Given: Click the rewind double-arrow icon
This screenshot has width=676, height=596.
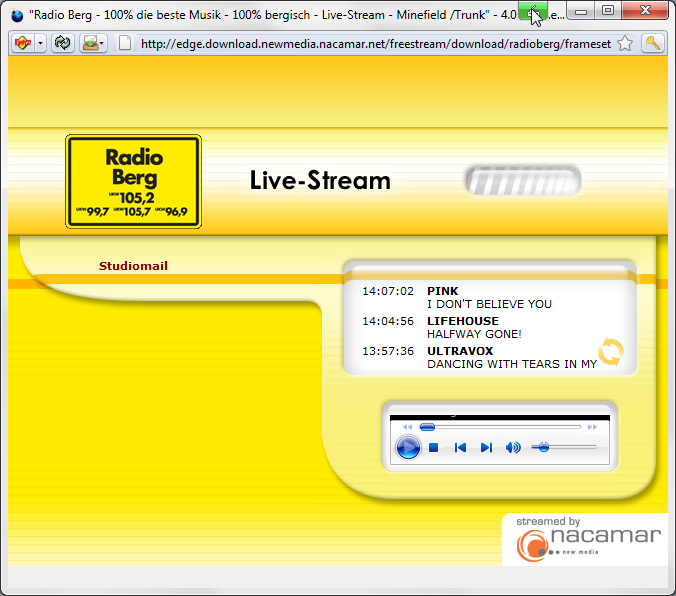Looking at the screenshot, I should click(407, 427).
